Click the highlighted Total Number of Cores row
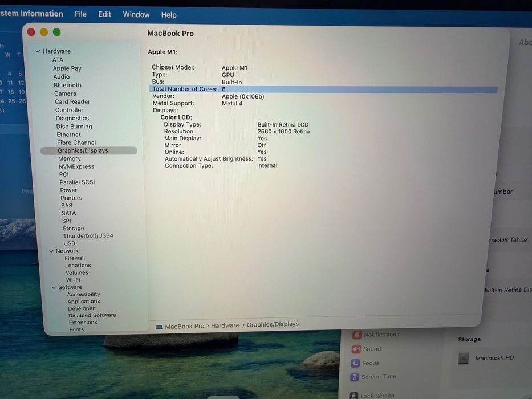 tap(323, 89)
